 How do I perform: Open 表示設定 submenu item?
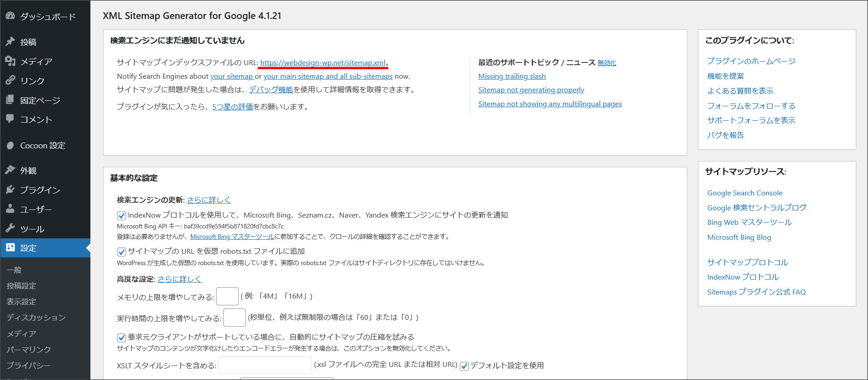pos(21,302)
